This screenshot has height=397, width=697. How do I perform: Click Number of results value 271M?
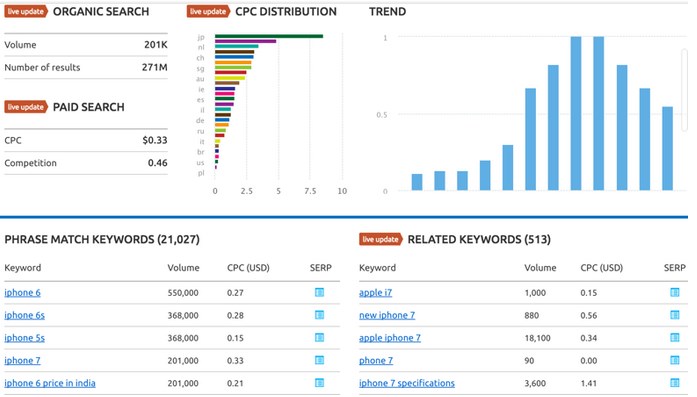click(155, 68)
